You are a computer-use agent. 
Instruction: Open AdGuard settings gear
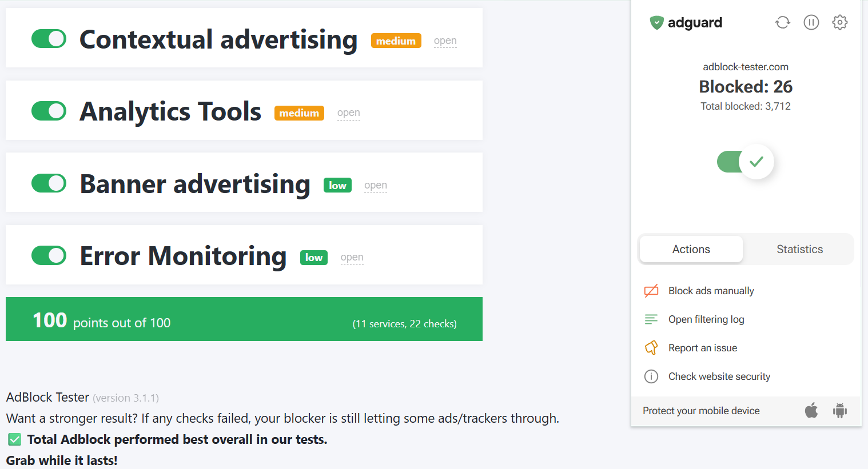pos(839,22)
